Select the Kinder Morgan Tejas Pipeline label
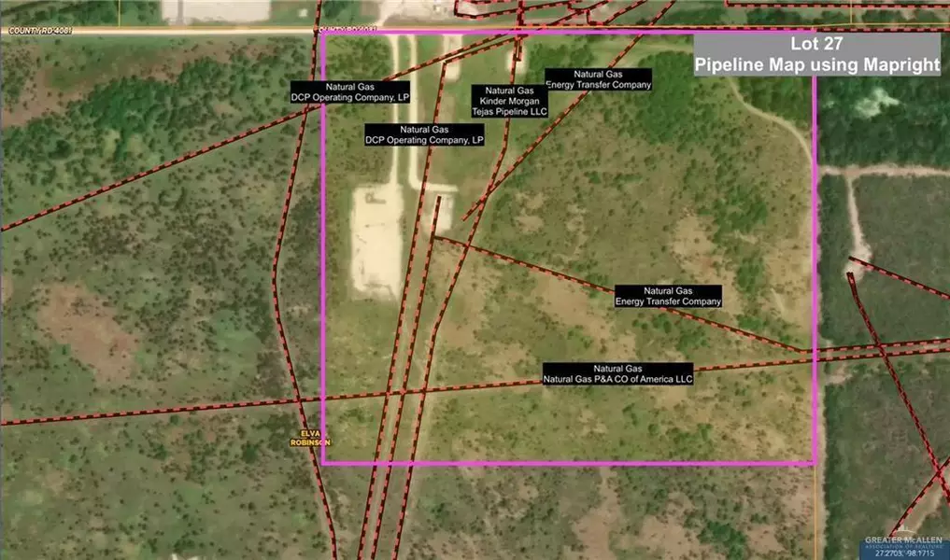Viewport: 950px width, 560px height. pos(509,101)
